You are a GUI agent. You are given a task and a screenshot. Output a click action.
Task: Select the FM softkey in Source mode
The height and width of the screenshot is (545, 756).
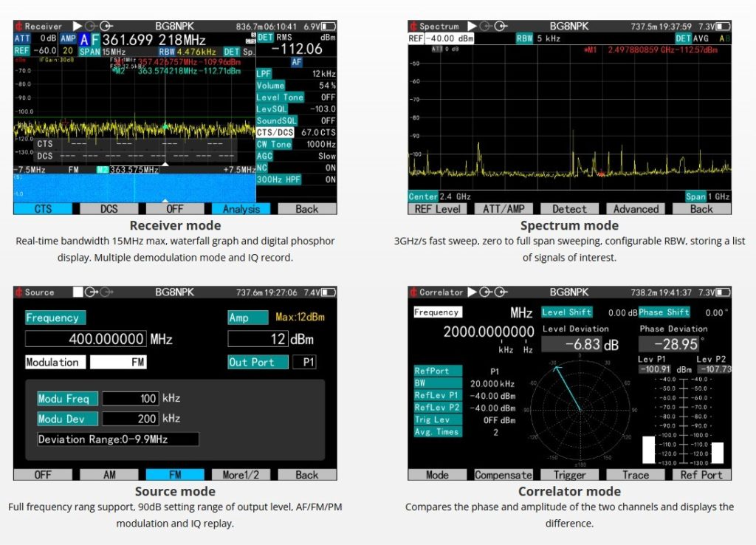click(x=175, y=474)
